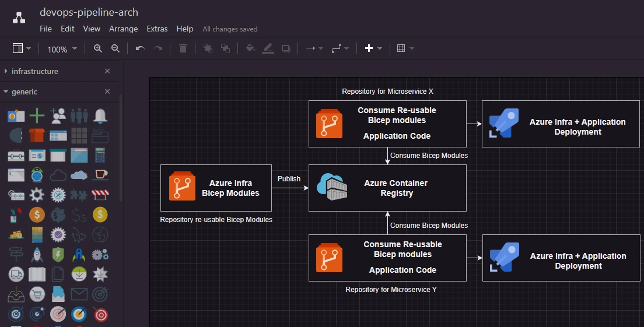Close the generic library panel
Screen dimensions: 644x327
107,92
